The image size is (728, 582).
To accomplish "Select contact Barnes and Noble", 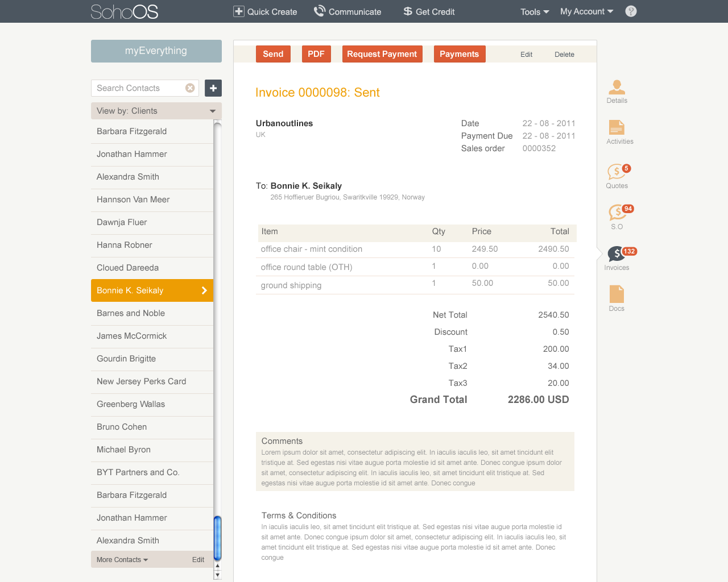I will coord(152,313).
